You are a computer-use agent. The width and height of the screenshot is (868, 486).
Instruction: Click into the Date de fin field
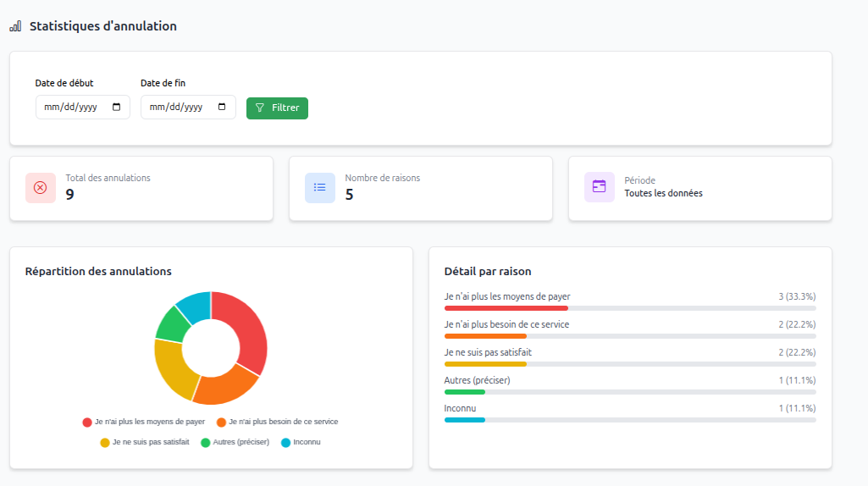[x=176, y=108]
